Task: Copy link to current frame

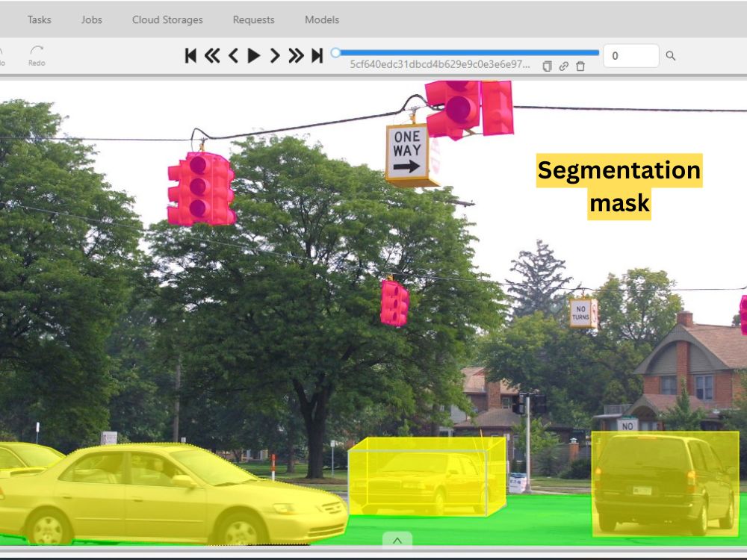Action: tap(563, 66)
